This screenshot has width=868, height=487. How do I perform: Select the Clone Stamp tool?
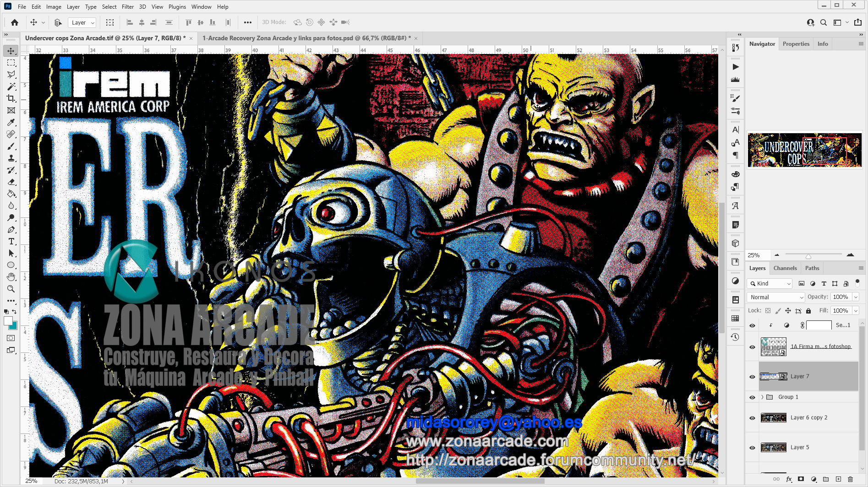[11, 158]
